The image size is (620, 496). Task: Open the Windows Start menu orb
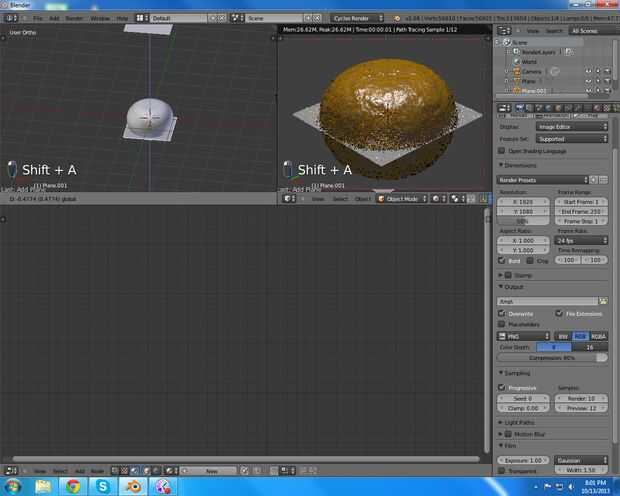13,486
